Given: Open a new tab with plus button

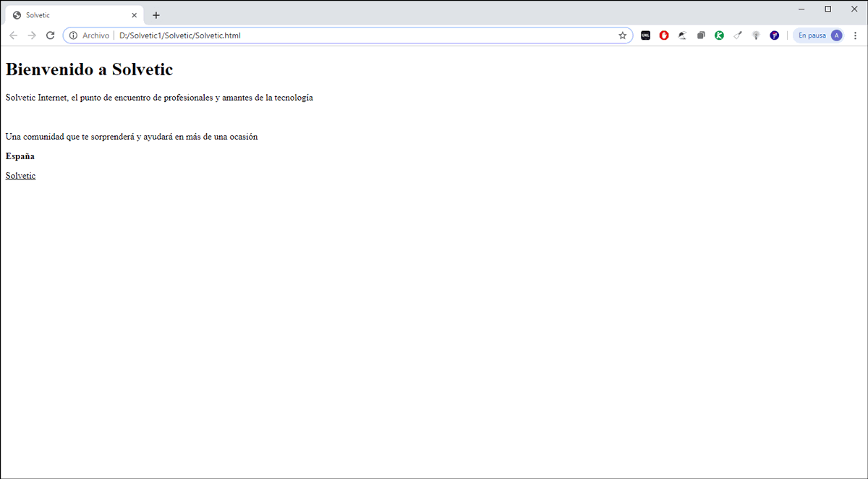Looking at the screenshot, I should (156, 15).
